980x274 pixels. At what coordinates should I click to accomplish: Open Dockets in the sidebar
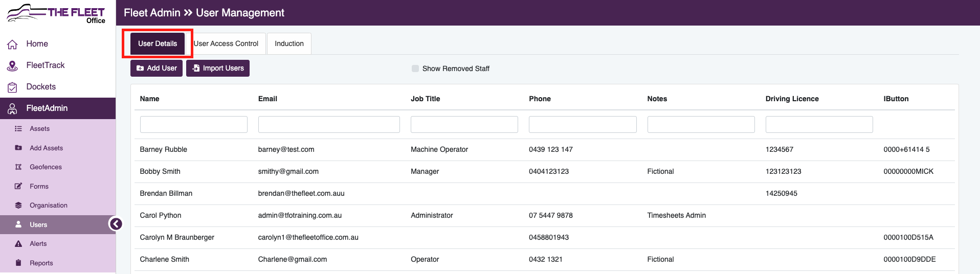click(58, 87)
